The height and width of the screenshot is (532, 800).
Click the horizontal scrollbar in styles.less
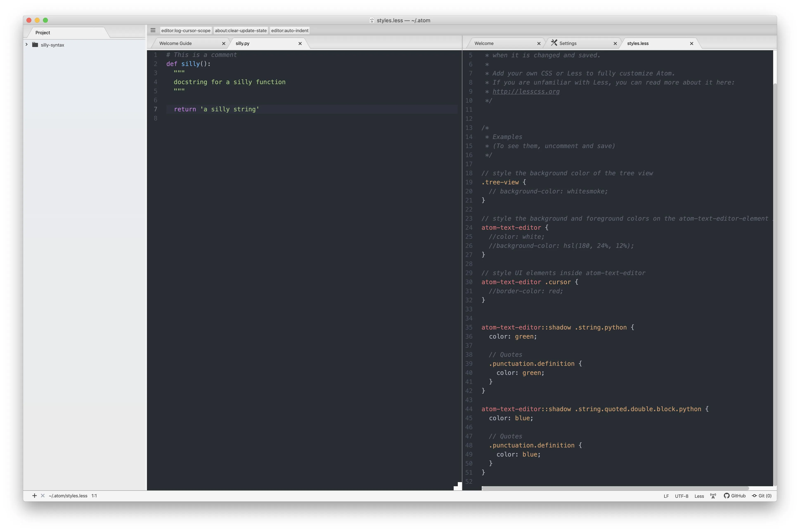(x=615, y=488)
